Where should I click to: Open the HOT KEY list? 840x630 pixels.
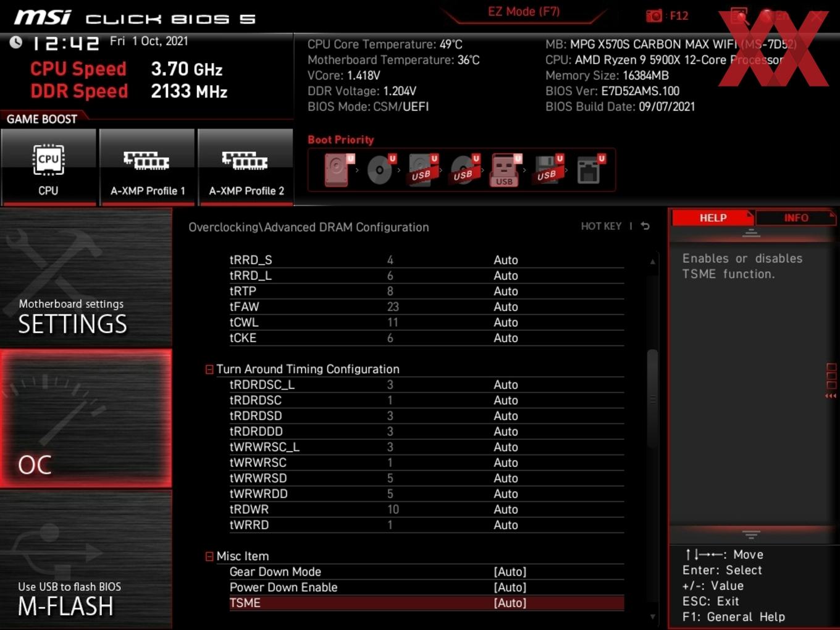click(601, 226)
